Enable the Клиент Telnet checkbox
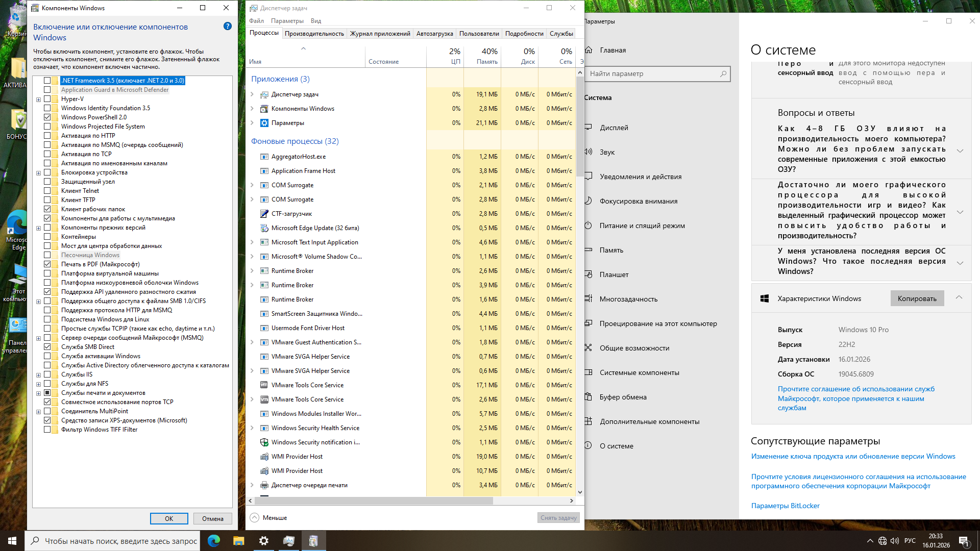This screenshot has height=551, width=980. (47, 191)
